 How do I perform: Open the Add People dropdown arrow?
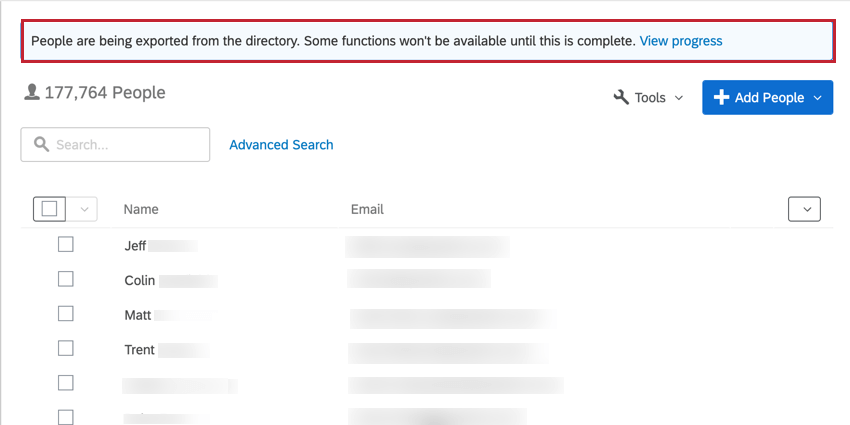[x=818, y=98]
